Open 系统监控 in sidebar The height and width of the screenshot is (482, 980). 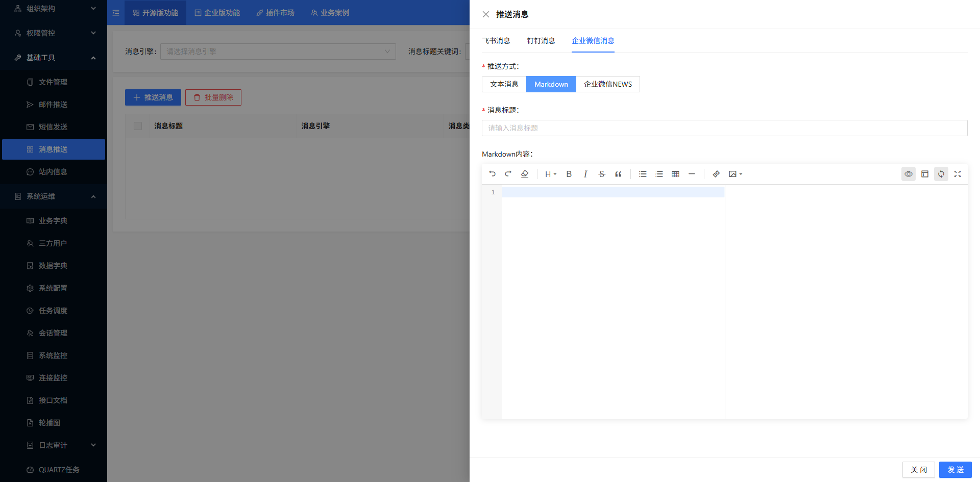coord(54,356)
